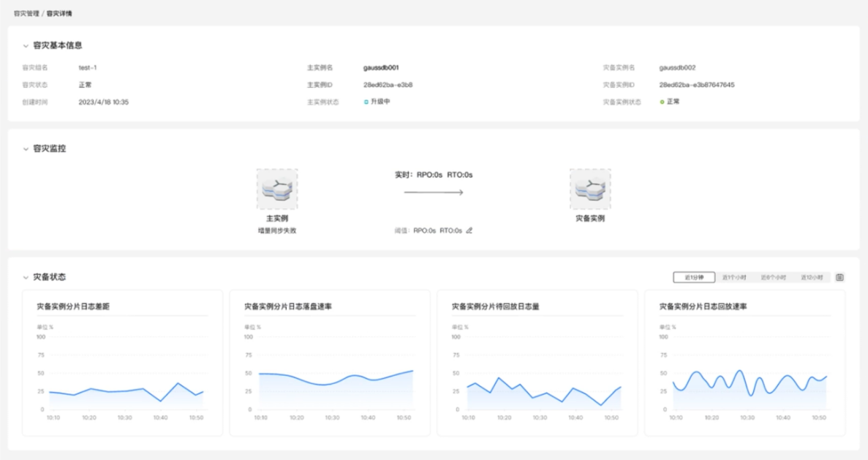Click the 实时: RPO:0s RTO:0s text
The image size is (868, 460).
click(434, 175)
